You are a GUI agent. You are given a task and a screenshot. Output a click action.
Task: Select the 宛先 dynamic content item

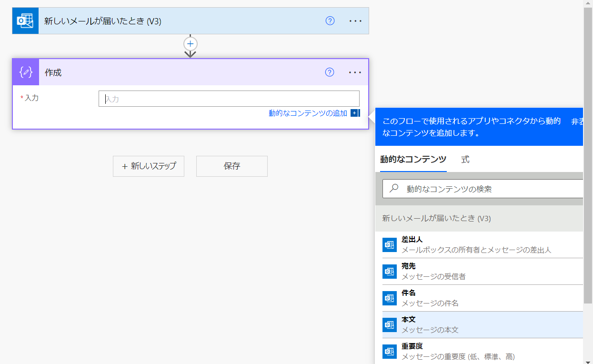482,272
